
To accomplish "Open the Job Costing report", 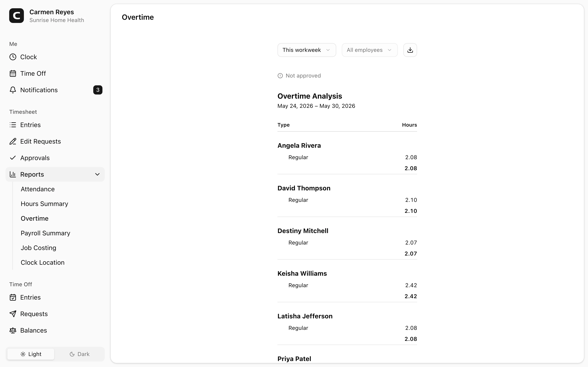I will click(x=38, y=248).
